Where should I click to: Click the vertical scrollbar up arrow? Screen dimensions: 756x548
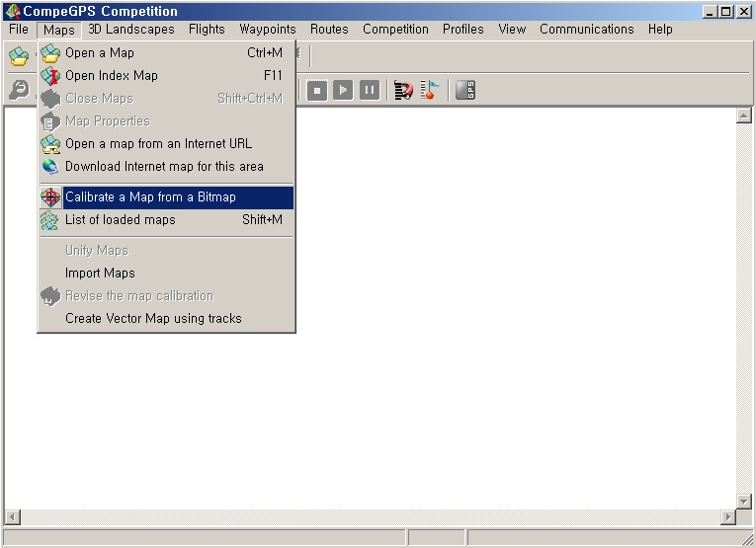(x=744, y=116)
